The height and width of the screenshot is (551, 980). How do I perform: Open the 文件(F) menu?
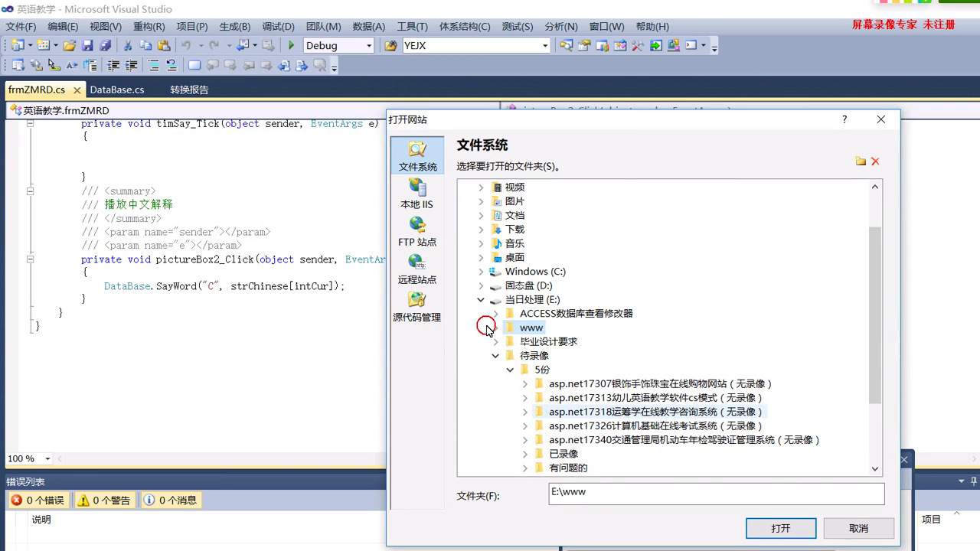pos(21,26)
